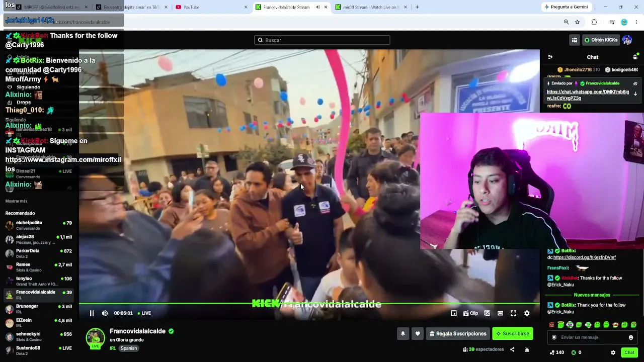Send message with the Chat button
The width and height of the screenshot is (644, 362).
tap(629, 352)
